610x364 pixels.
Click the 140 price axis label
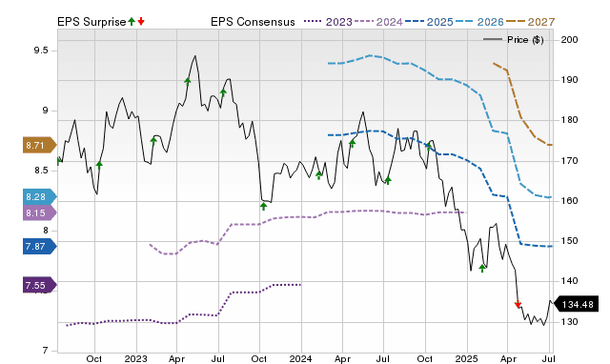569,281
